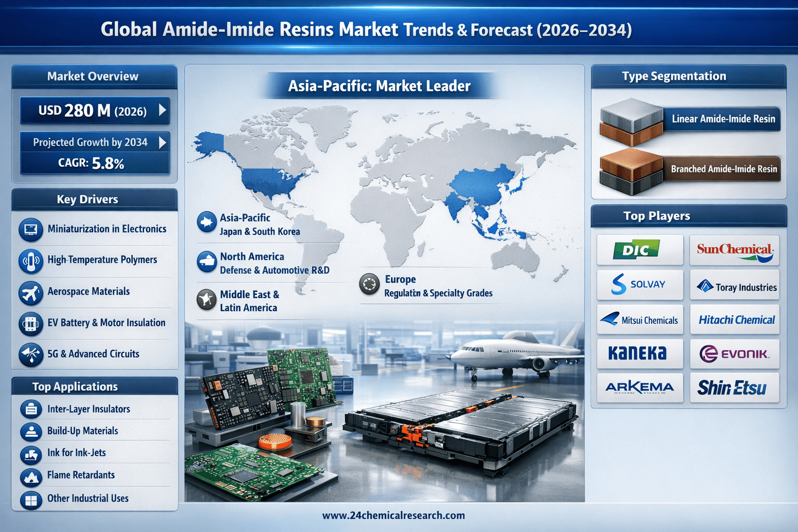This screenshot has width=798, height=532.
Task: Click the Flame Retardants icon
Action: (31, 476)
